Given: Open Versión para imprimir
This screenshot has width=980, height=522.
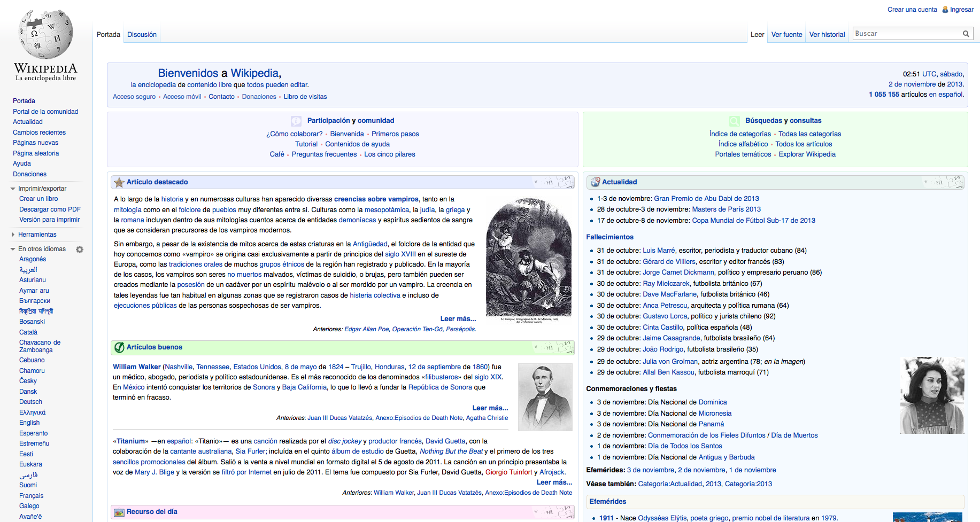Looking at the screenshot, I should tap(49, 220).
